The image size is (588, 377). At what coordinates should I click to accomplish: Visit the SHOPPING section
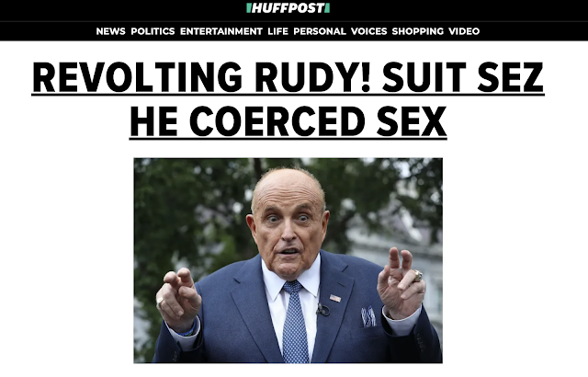point(418,31)
